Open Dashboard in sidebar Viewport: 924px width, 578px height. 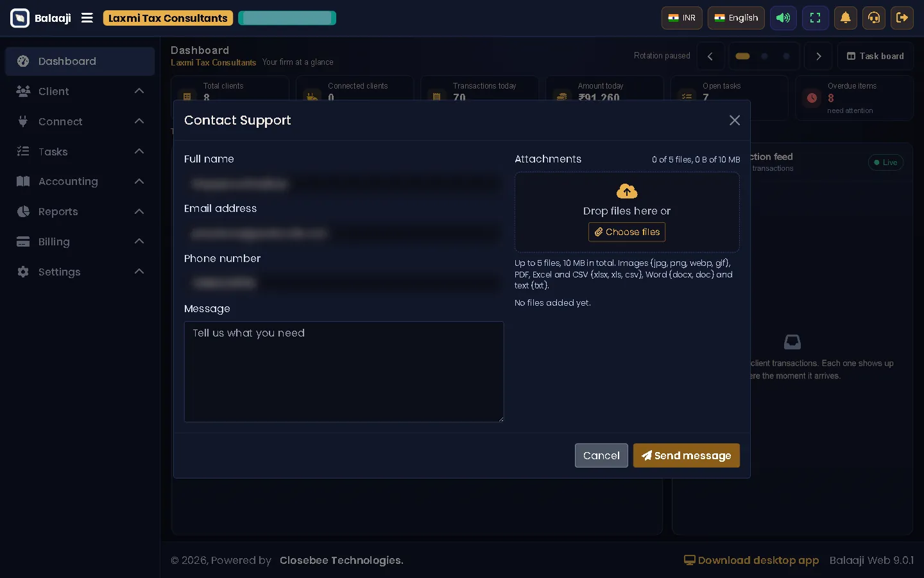(x=80, y=61)
